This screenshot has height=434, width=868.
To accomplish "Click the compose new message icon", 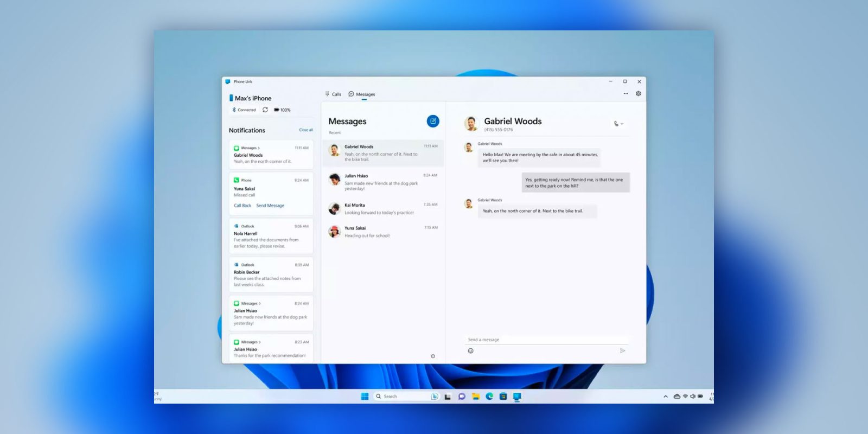I will point(432,122).
